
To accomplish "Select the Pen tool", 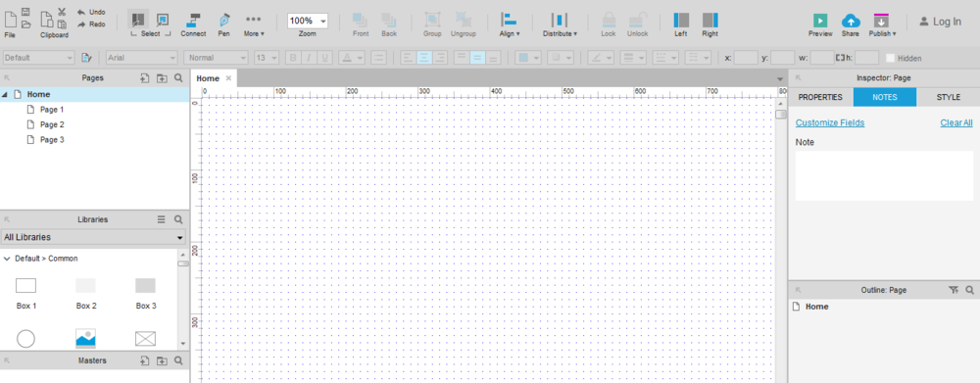I will coord(223,20).
